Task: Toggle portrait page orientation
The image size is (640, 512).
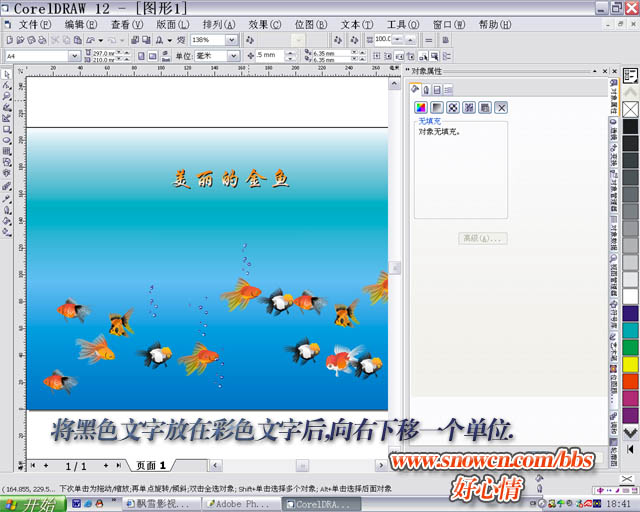Action: (x=141, y=56)
